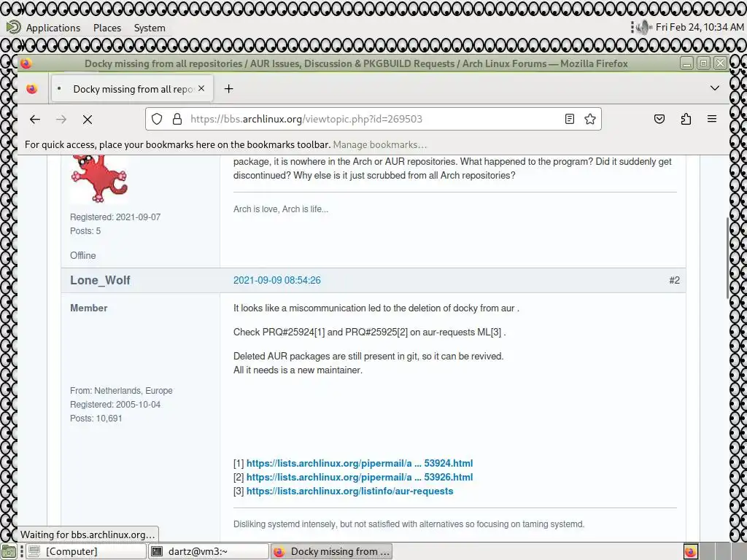Open post timestamp 2021-09-09 08:54:26
The image size is (747, 560).
[276, 281]
